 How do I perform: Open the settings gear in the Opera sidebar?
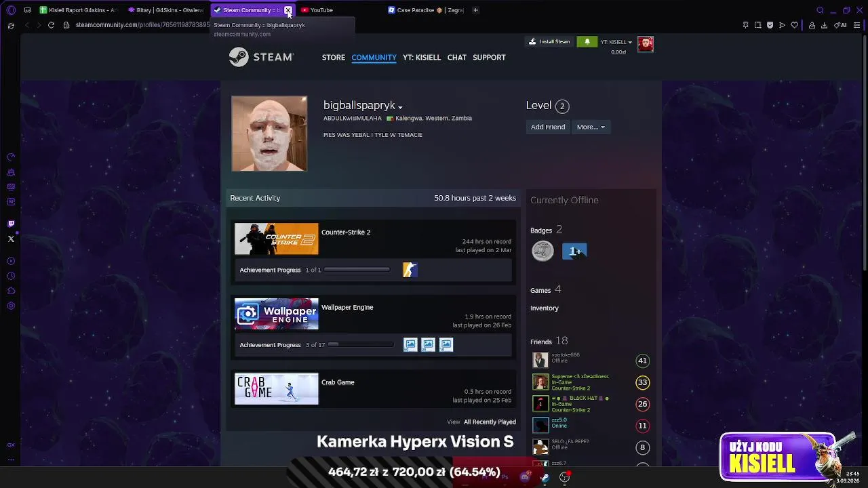coord(11,306)
